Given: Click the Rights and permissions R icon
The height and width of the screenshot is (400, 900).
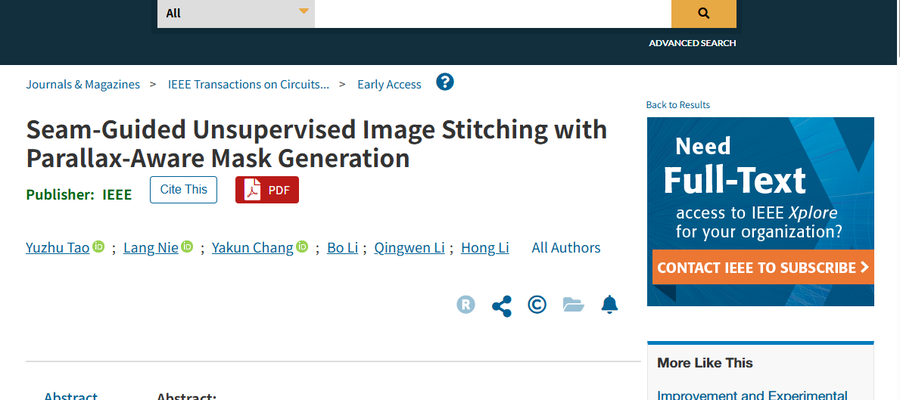Looking at the screenshot, I should (466, 305).
